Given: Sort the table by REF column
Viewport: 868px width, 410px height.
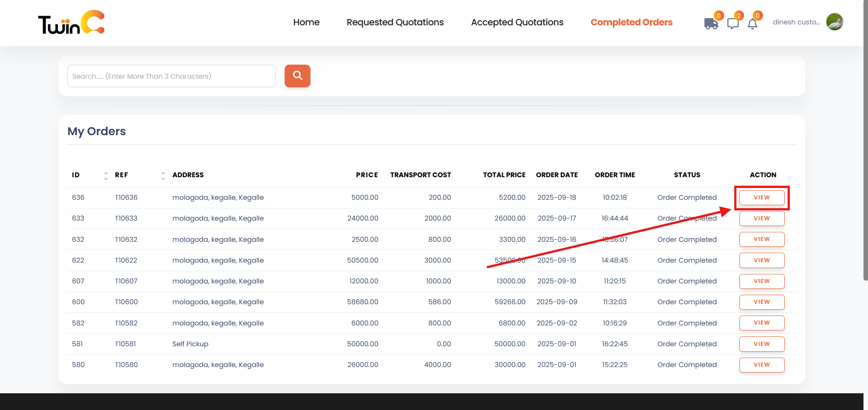Looking at the screenshot, I should [x=163, y=175].
